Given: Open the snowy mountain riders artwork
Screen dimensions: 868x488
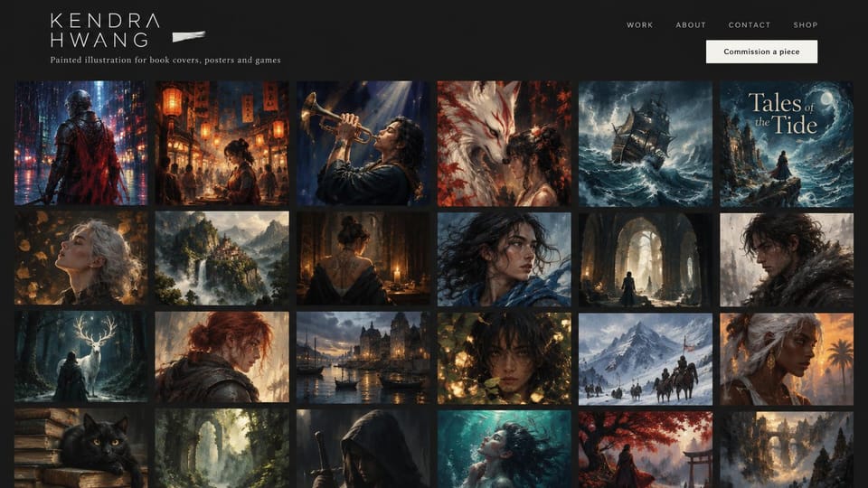Looking at the screenshot, I should 646,359.
